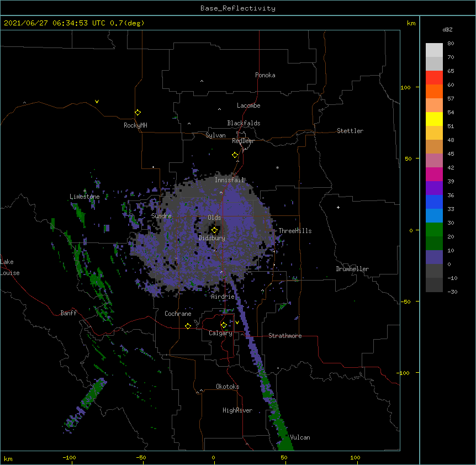Click the yellow diamond marker near Cochrane
Image resolution: width=476 pixels, height=465 pixels.
pos(188,326)
